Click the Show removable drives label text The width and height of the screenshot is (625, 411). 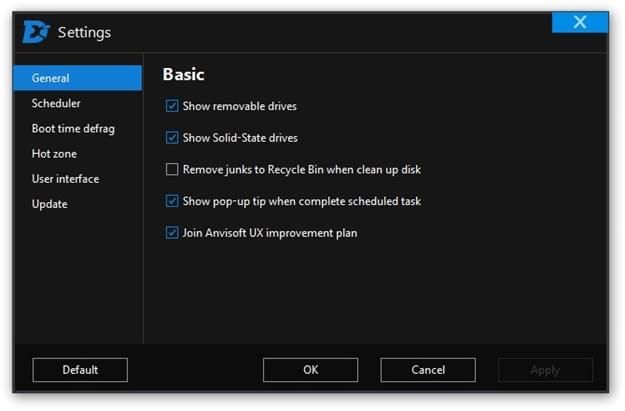pyautogui.click(x=240, y=106)
